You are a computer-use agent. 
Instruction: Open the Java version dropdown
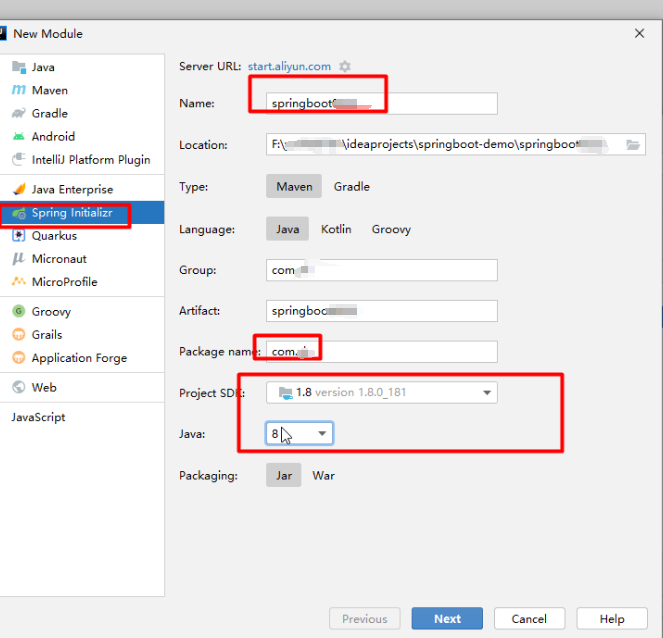pos(299,433)
